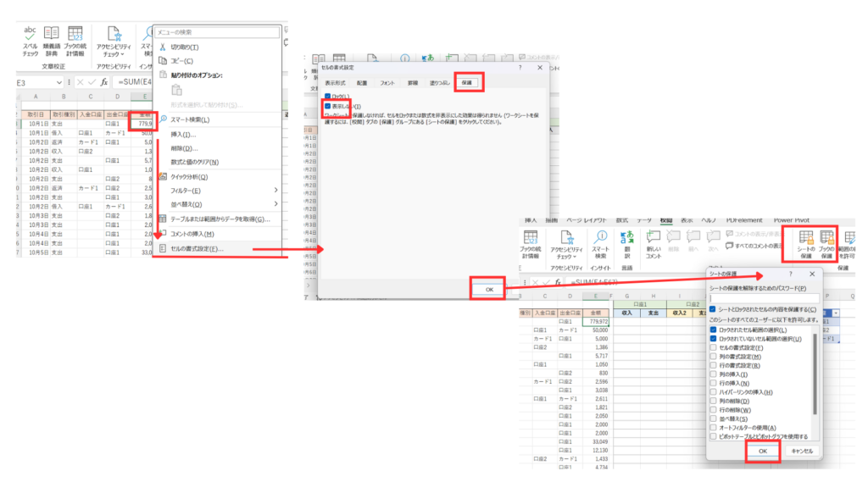Expand the Sort (並べ替え) submenu
This screenshot has width=868, height=488.
(218, 204)
